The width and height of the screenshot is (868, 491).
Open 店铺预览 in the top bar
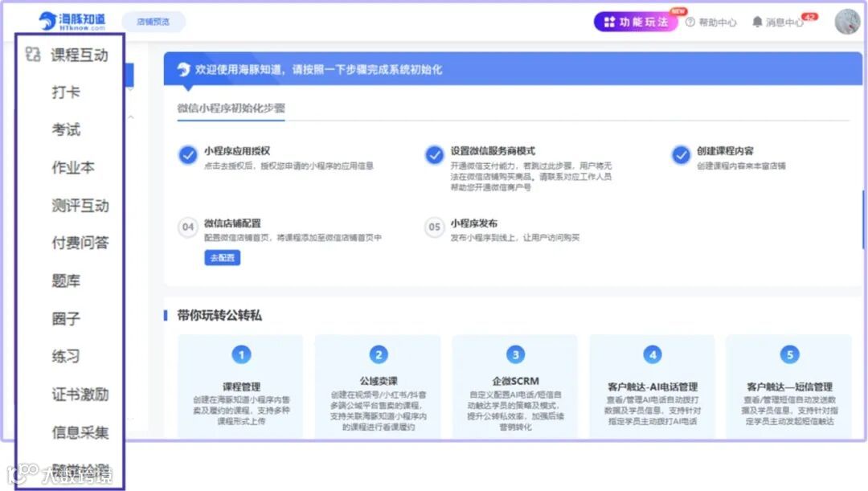(x=152, y=22)
